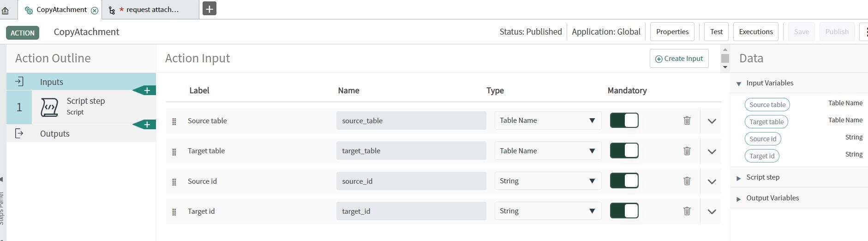The image size is (868, 241).
Task: Click the source_table name field
Action: [x=411, y=120]
